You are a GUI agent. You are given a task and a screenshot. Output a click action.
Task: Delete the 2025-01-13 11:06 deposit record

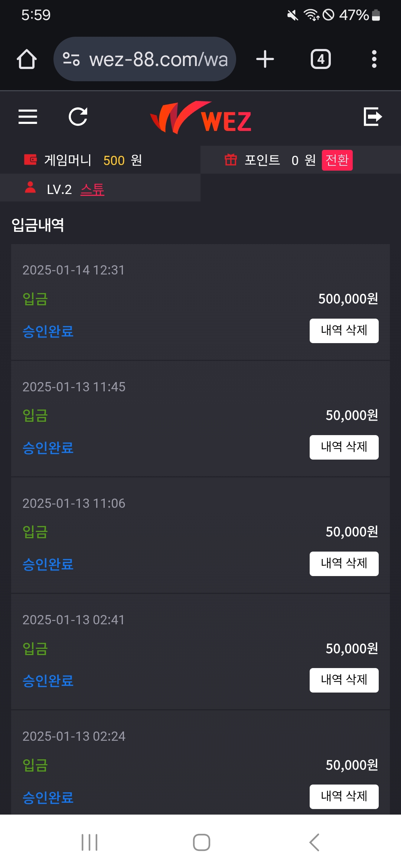pos(344,563)
